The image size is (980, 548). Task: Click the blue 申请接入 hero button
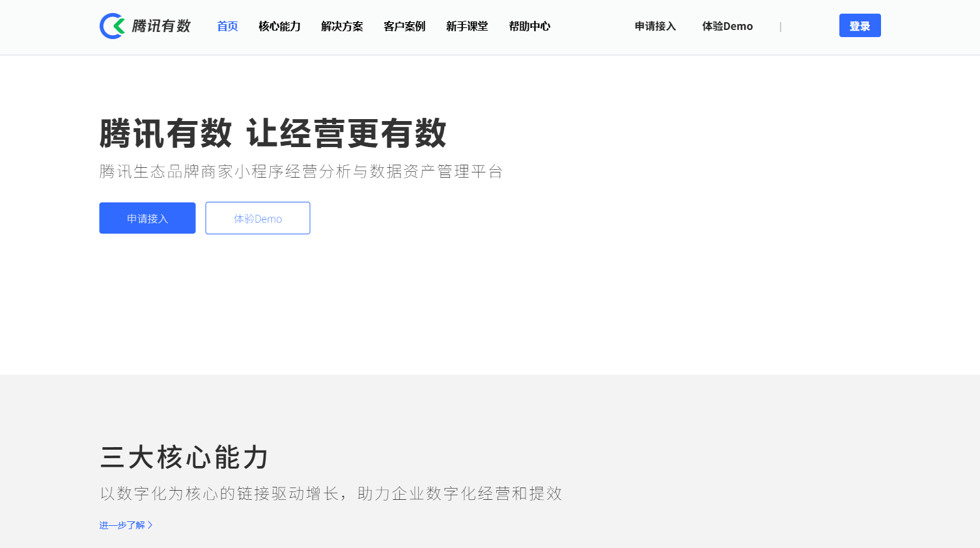tap(147, 218)
